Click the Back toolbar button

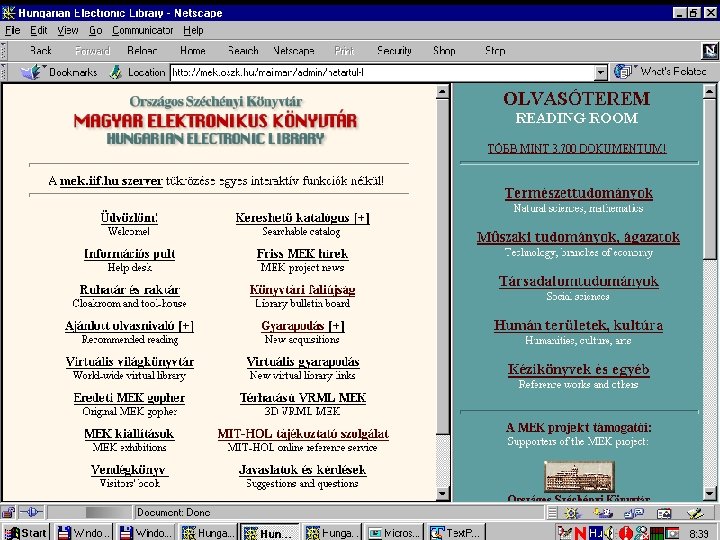[40, 51]
